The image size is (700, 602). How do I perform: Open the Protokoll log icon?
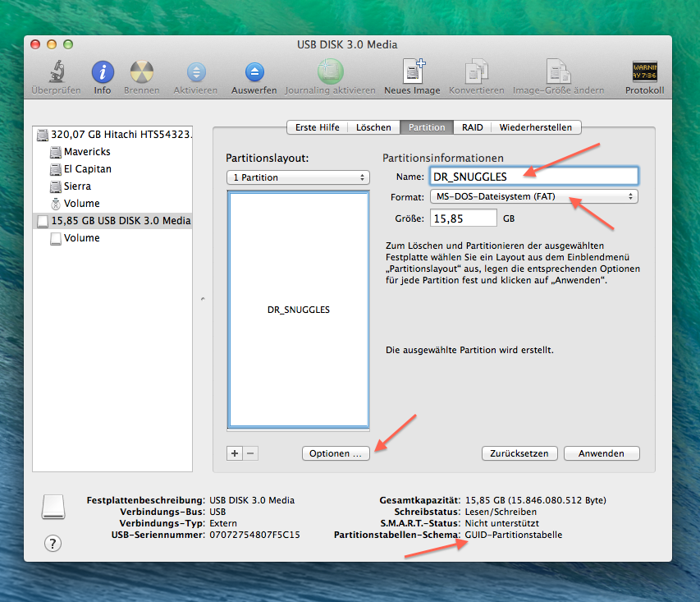(645, 71)
